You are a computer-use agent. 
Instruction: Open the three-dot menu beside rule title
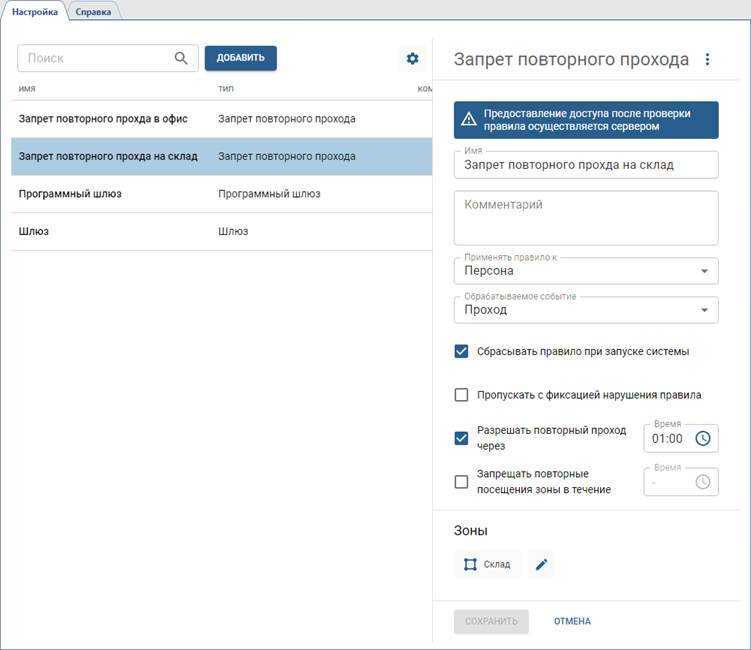707,60
